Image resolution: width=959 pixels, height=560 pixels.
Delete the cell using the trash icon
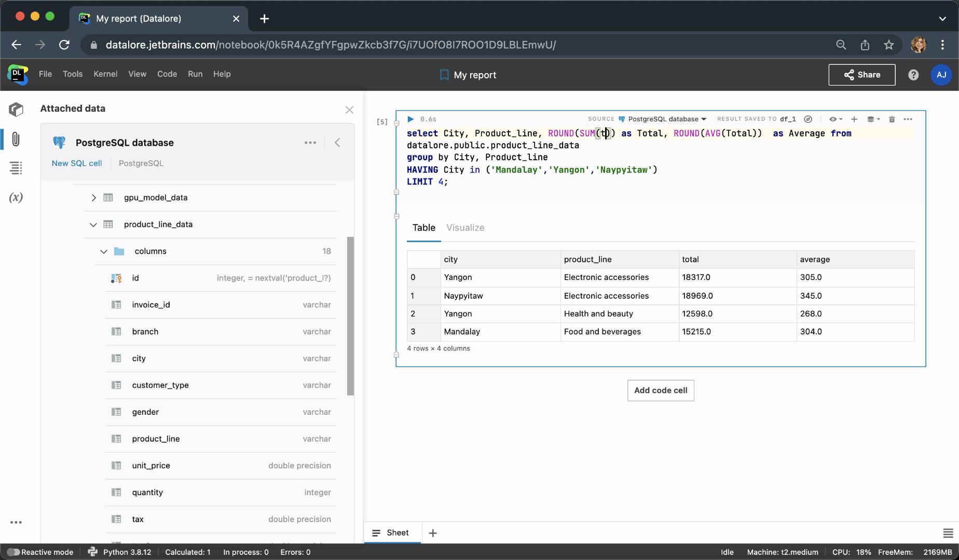[892, 119]
